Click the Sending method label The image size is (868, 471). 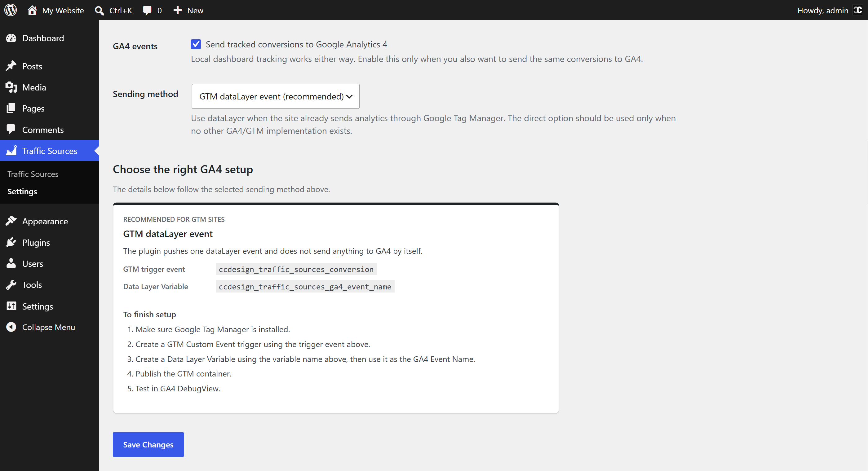(145, 94)
